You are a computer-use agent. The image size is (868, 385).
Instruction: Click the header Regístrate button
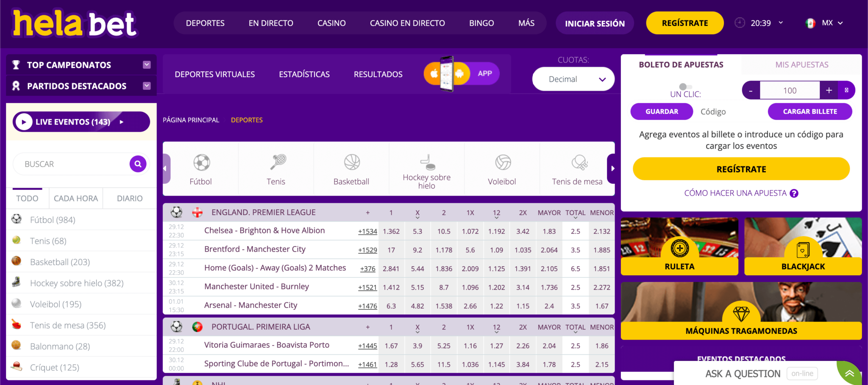click(x=685, y=23)
